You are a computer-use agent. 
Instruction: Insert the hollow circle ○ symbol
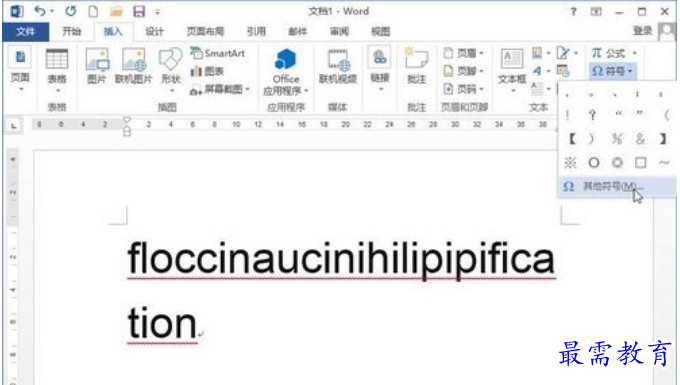click(594, 163)
